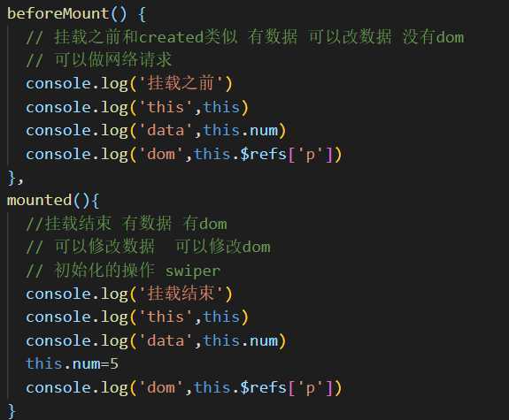This screenshot has width=509, height=420.
Task: Click the first comment about created类似
Action: pos(245,36)
